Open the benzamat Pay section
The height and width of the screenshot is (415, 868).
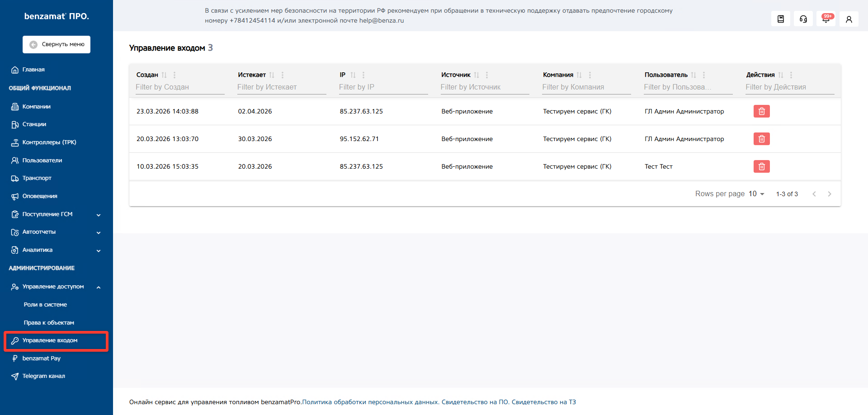(x=41, y=358)
